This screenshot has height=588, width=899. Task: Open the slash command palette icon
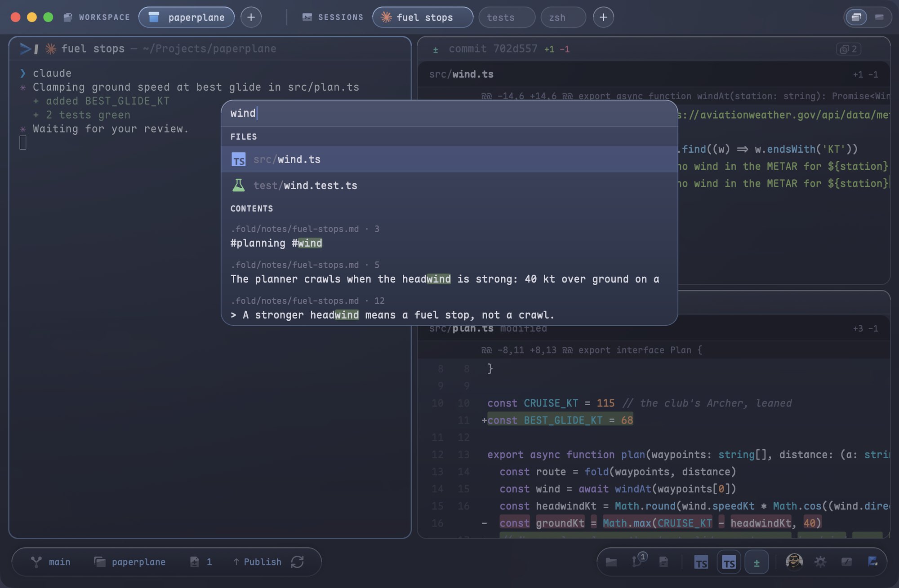pos(846,562)
